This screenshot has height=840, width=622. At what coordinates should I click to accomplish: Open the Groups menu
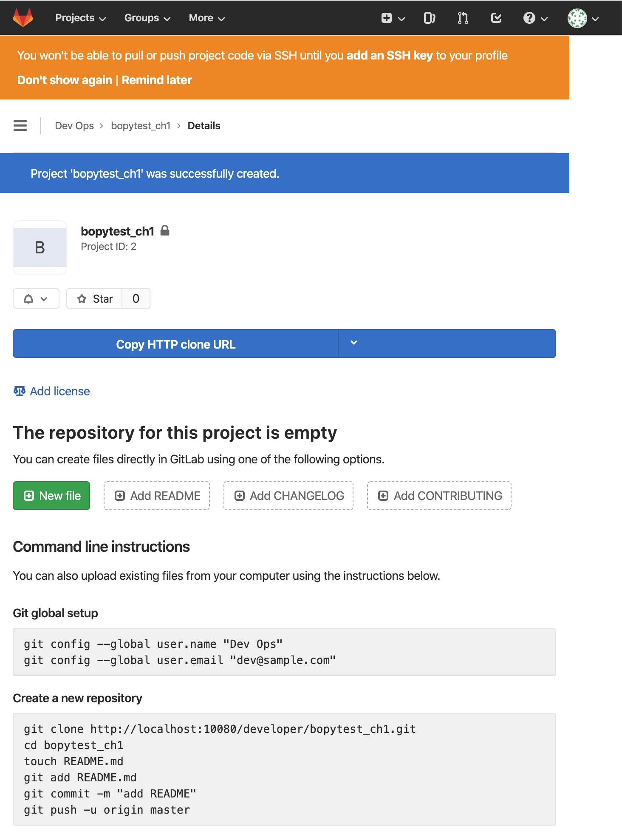[147, 18]
